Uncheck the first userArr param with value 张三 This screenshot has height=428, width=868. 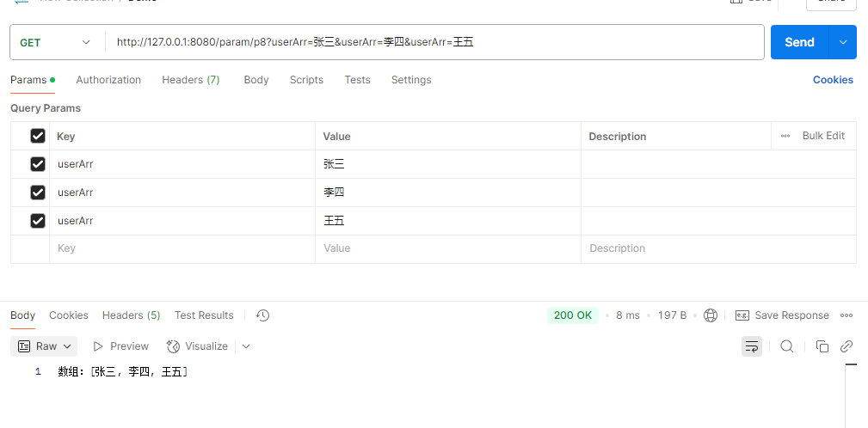click(38, 164)
